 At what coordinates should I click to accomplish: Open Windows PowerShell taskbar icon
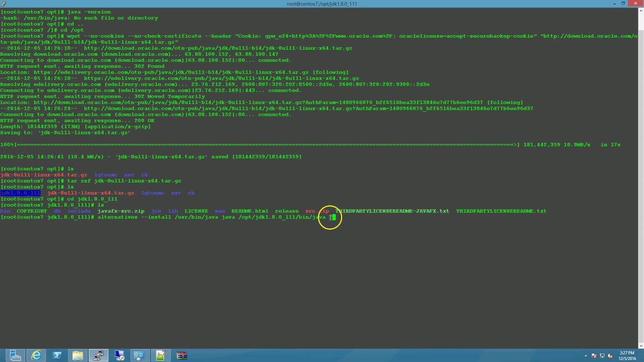57,355
